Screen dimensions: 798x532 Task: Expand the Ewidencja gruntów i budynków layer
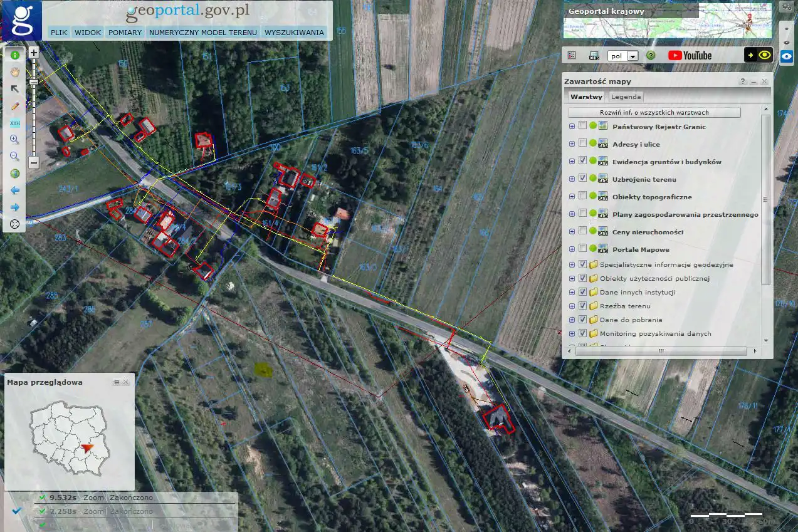point(572,161)
